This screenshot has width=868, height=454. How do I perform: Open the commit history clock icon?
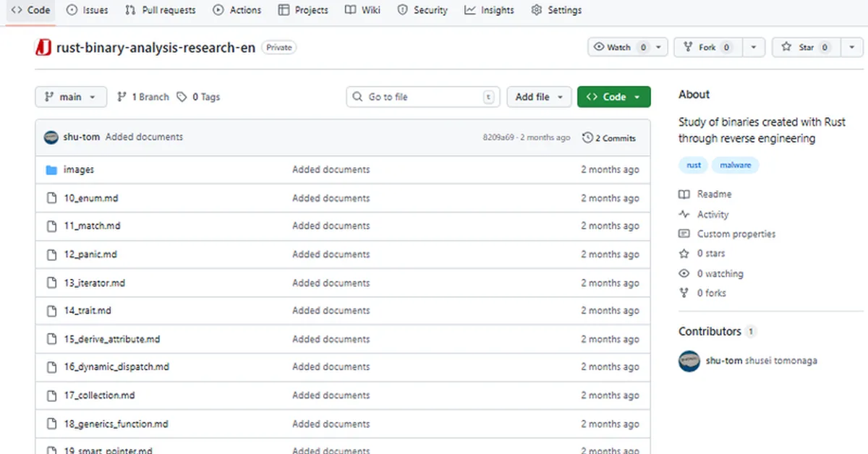pyautogui.click(x=587, y=137)
